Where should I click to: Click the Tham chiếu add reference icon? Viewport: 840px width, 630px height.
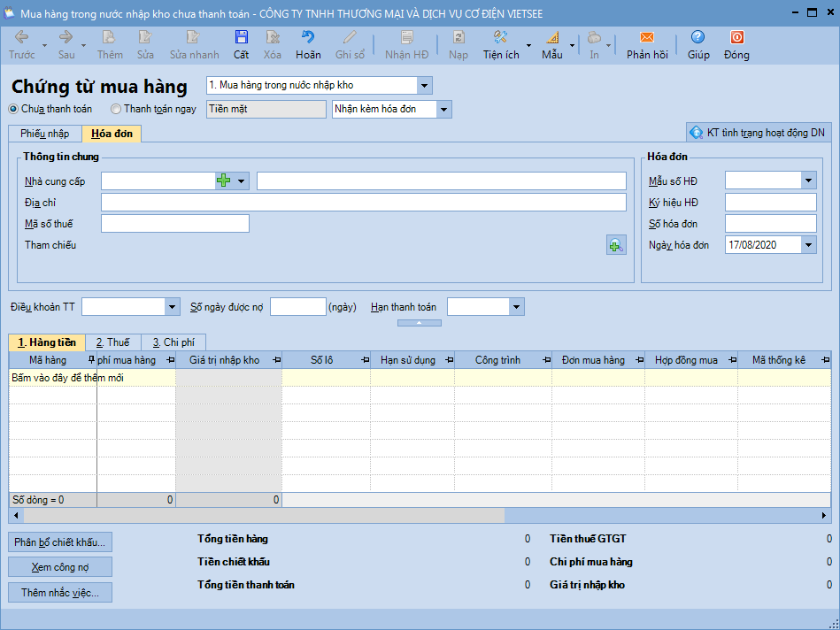(616, 245)
